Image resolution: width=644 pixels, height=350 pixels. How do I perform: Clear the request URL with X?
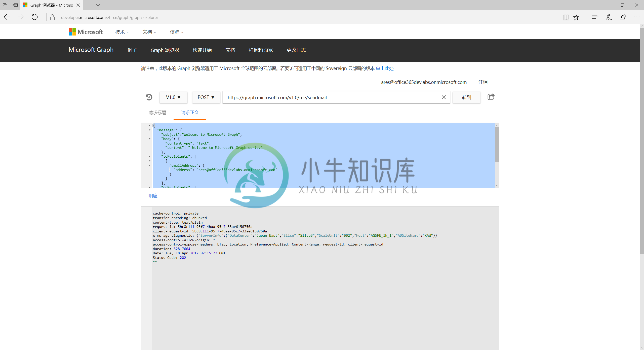(444, 97)
